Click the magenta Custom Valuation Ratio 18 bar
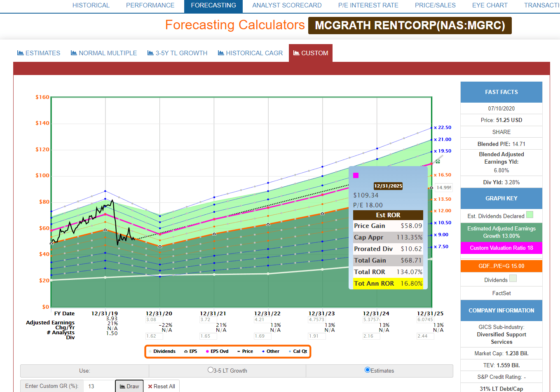560x392 pixels. (x=501, y=248)
